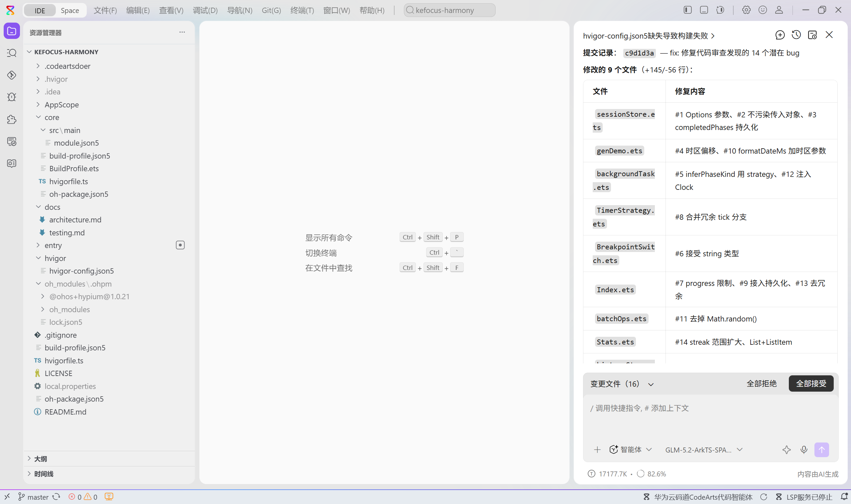851x504 pixels.
Task: Open the Git(G) menu
Action: [271, 10]
